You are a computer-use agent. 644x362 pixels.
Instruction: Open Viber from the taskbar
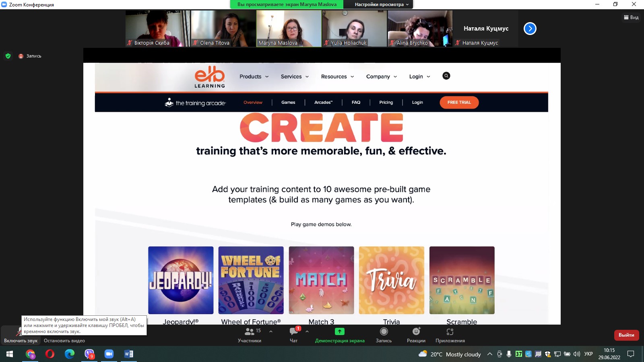[89, 354]
